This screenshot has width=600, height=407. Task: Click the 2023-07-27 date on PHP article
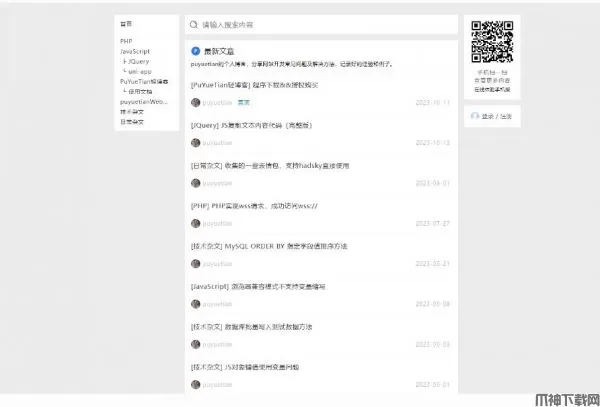tap(433, 223)
